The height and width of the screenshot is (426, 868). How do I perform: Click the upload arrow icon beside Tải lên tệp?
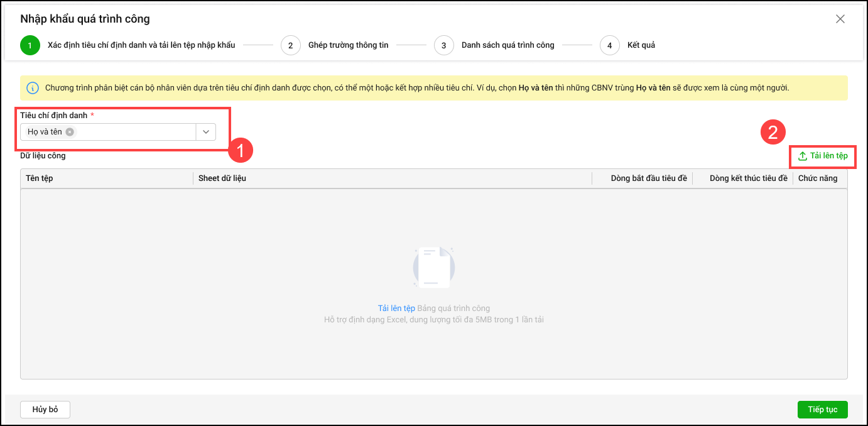pyautogui.click(x=802, y=156)
